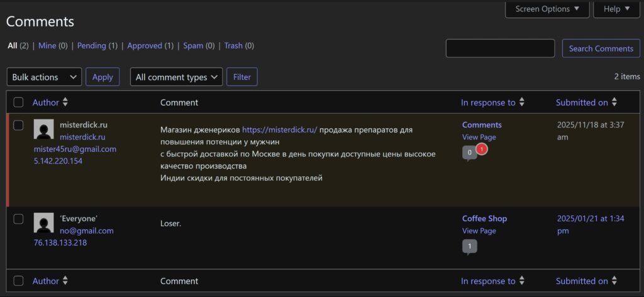The width and height of the screenshot is (644, 297).
Task: Expand the All comment types dropdown
Action: coord(176,77)
